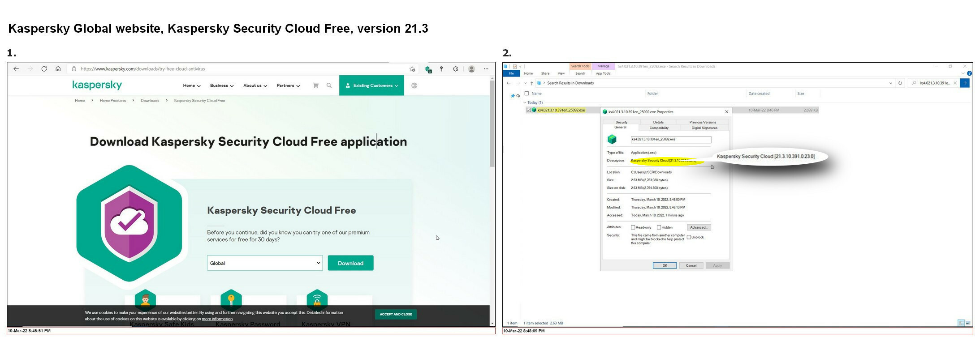980x341 pixels.
Task: Open the Downloads breadcrumb link
Action: 150,101
